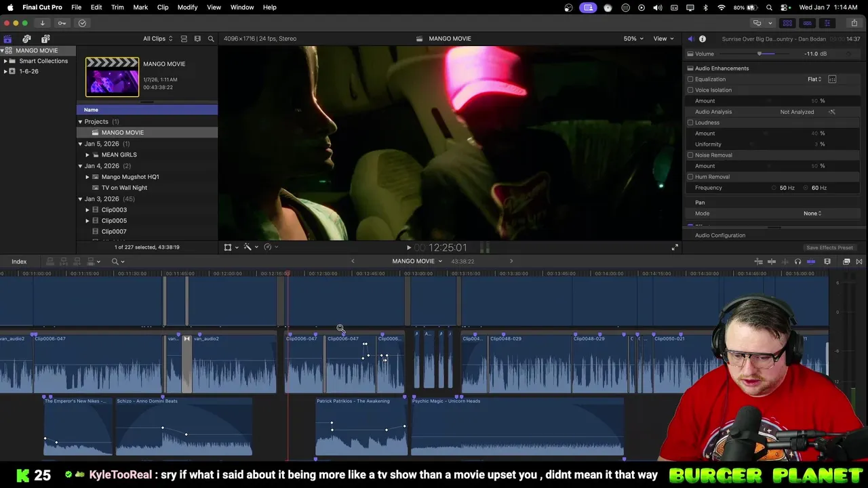Viewport: 868px width, 488px height.
Task: Collapse the Projects group triangle
Action: [80, 122]
